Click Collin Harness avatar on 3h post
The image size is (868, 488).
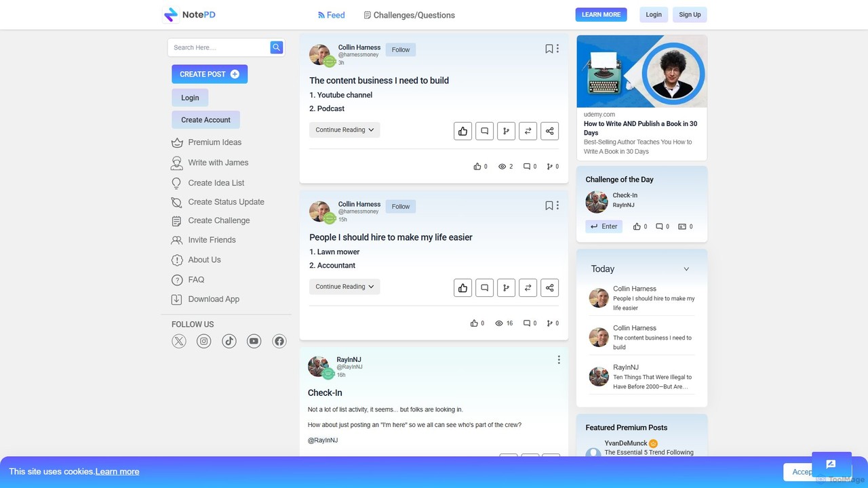pos(319,55)
